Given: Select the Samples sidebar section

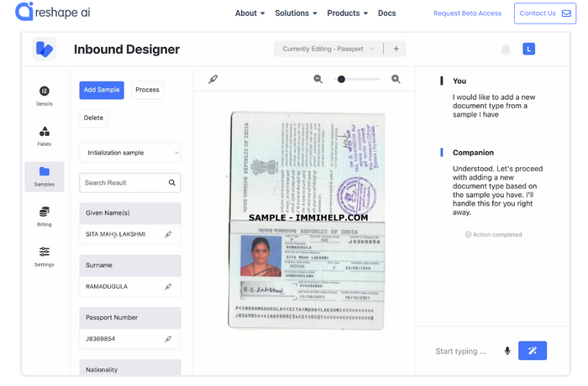Looking at the screenshot, I should (45, 176).
